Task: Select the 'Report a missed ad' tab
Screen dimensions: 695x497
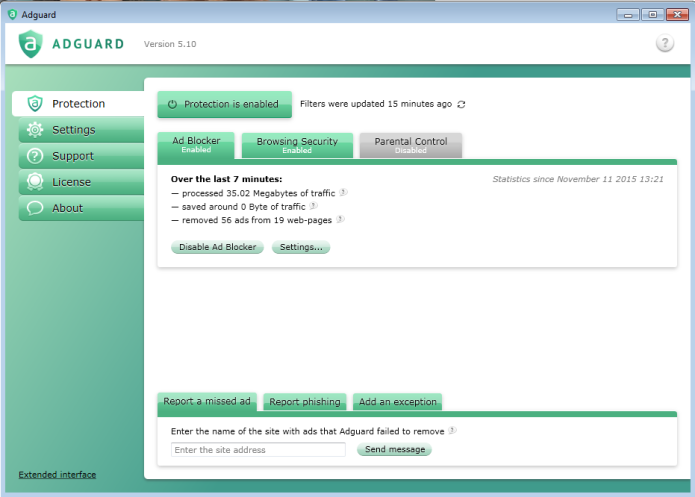Action: (x=207, y=402)
